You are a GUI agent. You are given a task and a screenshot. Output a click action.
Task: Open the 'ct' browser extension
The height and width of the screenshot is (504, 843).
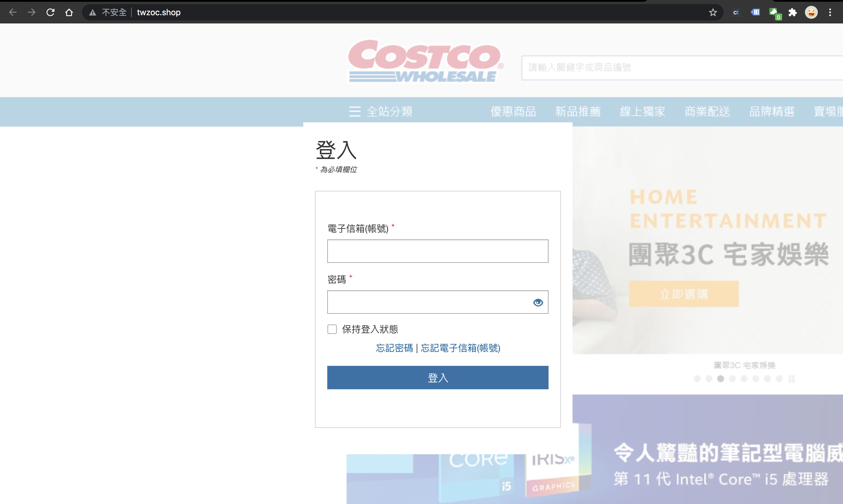736,13
